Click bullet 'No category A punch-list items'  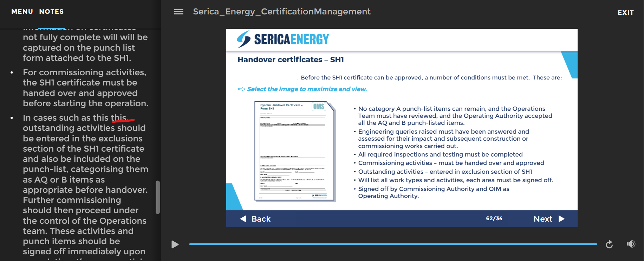point(455,116)
